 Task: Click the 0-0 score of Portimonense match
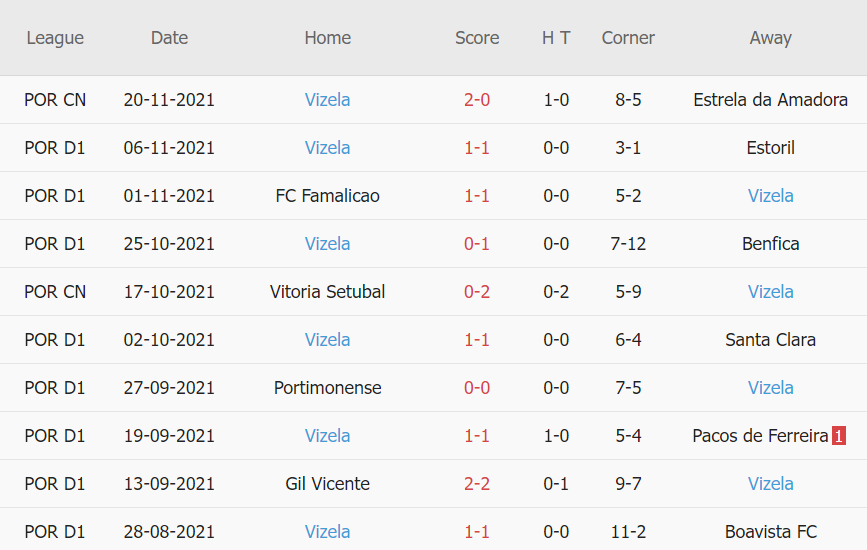[477, 388]
